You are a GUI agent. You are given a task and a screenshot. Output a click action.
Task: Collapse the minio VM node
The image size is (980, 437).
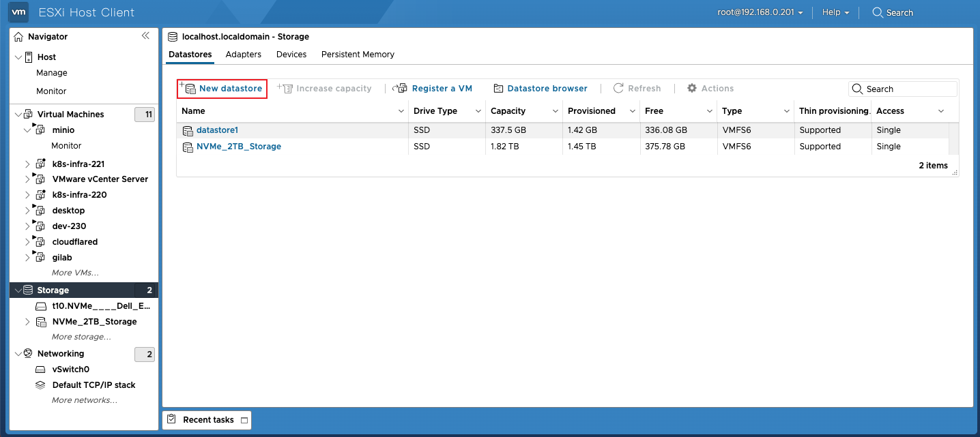pos(28,130)
